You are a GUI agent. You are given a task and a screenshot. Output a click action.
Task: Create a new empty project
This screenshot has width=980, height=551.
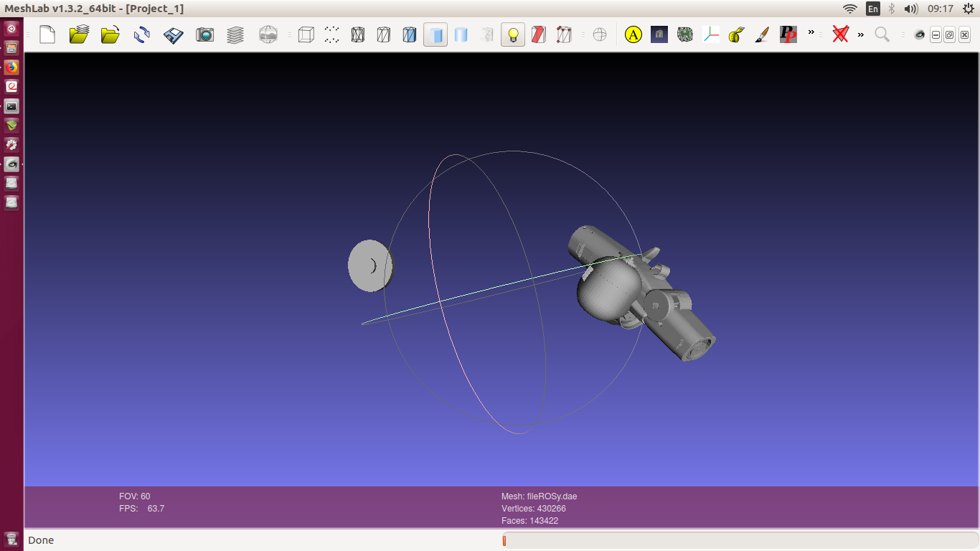47,34
